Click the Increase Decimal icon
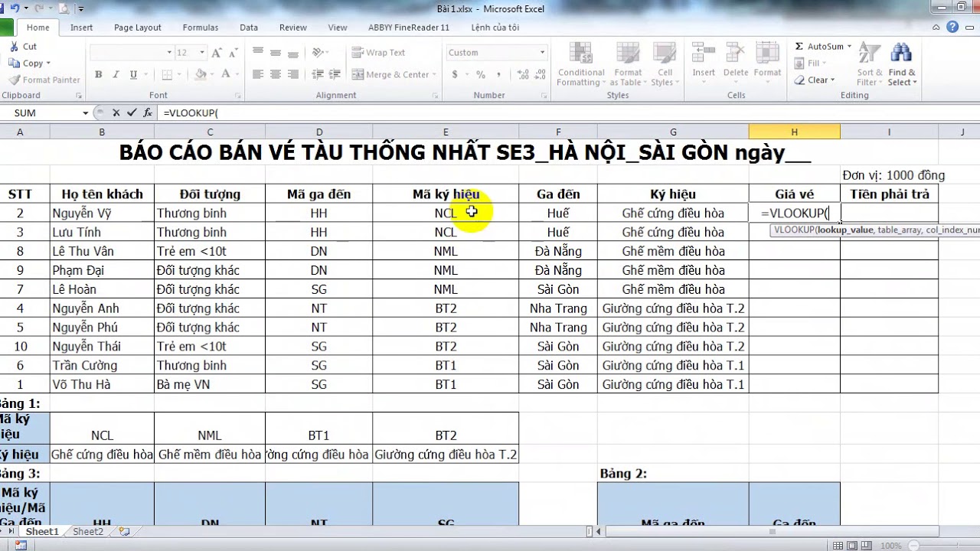The image size is (980, 551). pyautogui.click(x=522, y=74)
